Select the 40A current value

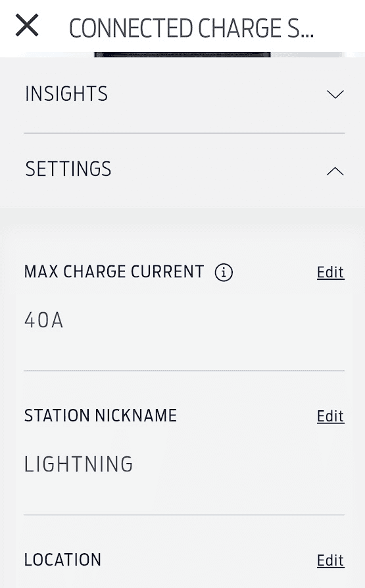coord(44,321)
